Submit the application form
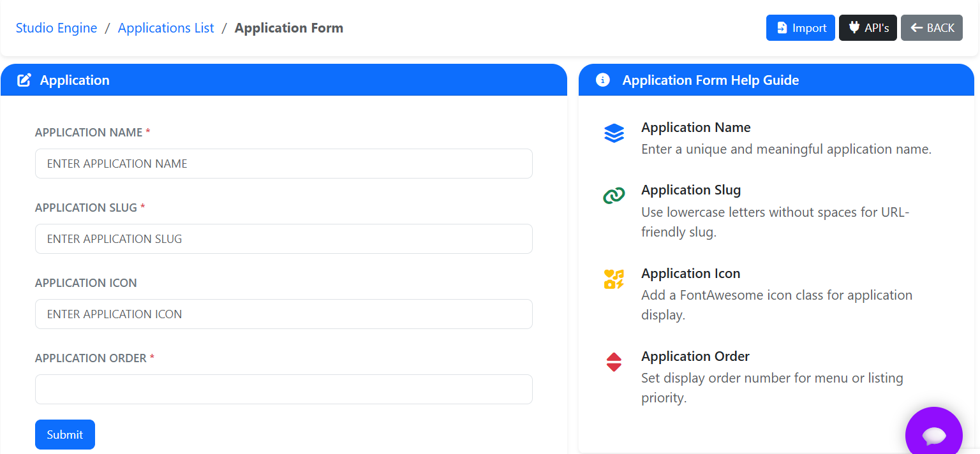 click(x=65, y=434)
